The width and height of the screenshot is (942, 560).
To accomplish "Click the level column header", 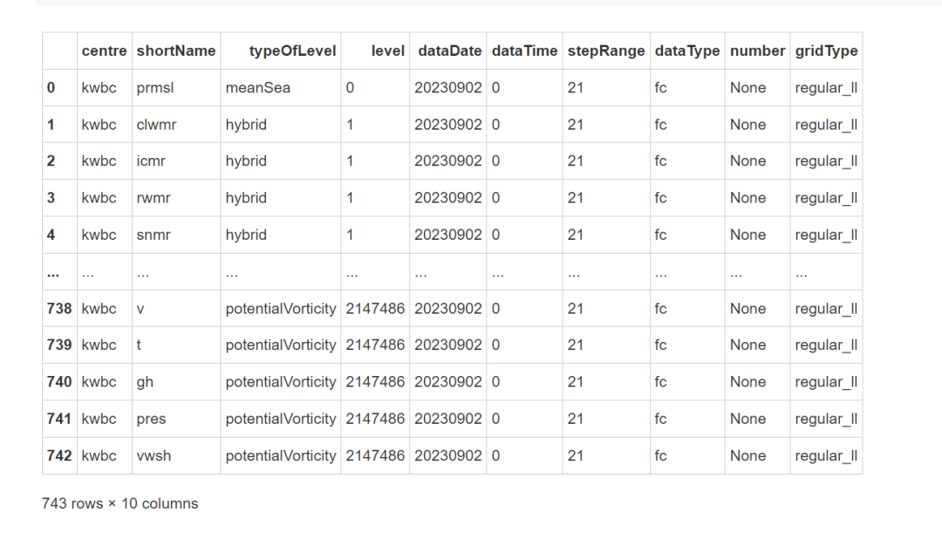I will (387, 51).
